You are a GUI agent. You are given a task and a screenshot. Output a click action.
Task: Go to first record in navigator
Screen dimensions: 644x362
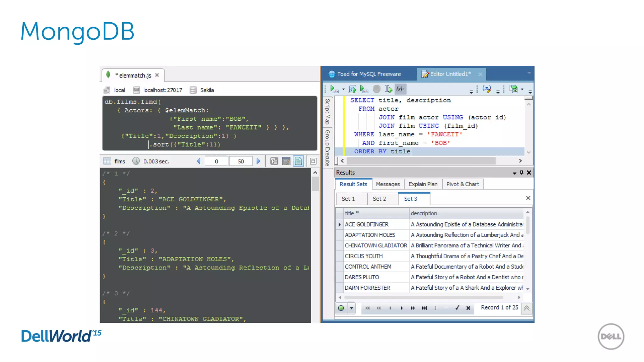367,308
